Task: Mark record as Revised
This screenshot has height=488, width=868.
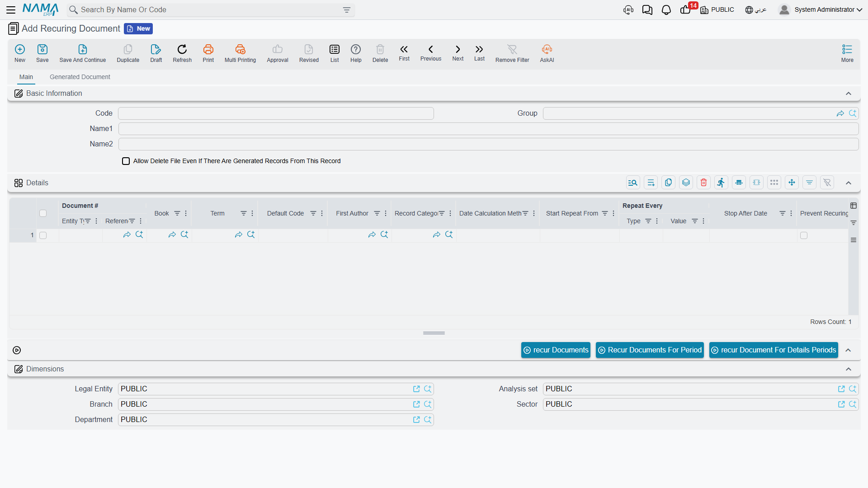Action: coord(309,53)
